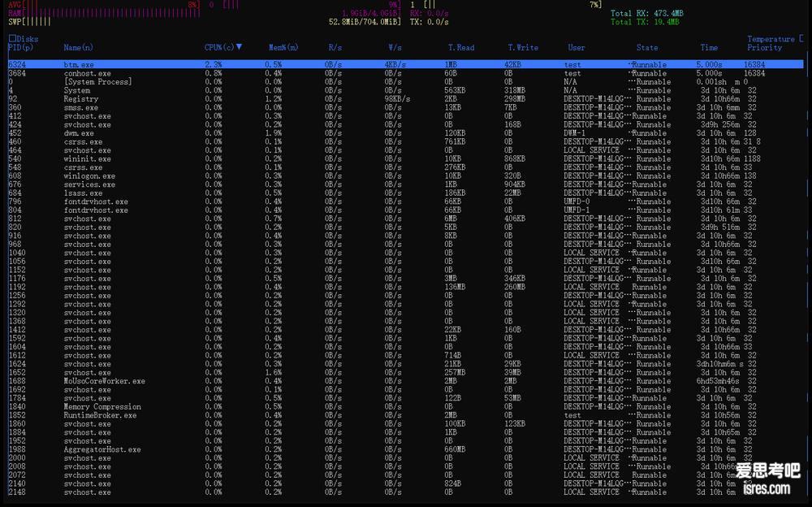This screenshot has height=507, width=812.
Task: Select the Registry process row
Action: click(405, 99)
